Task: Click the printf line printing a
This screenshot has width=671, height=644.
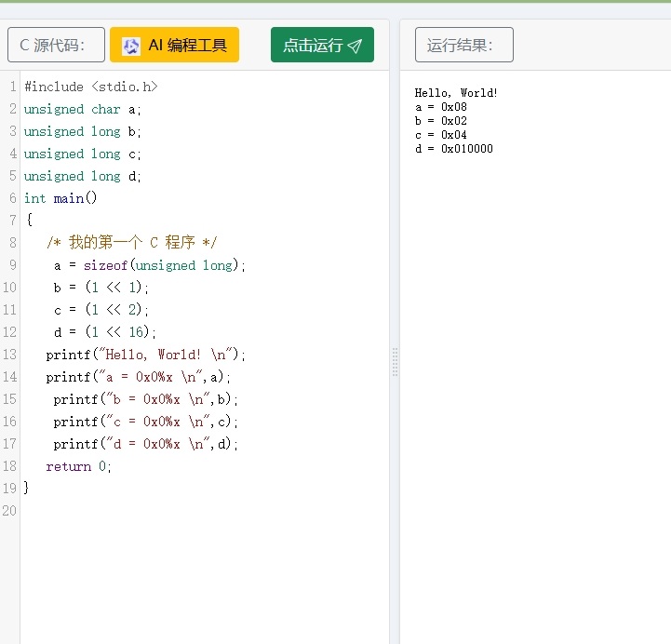Action: coord(139,377)
